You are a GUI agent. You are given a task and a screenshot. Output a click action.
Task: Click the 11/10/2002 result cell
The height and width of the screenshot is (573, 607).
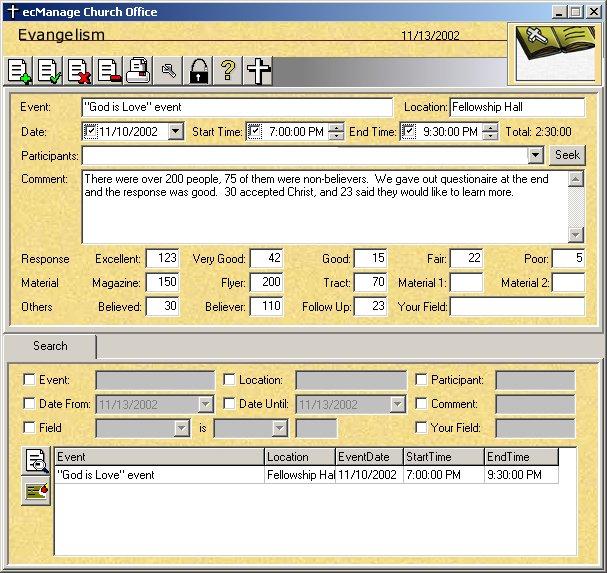(x=367, y=475)
